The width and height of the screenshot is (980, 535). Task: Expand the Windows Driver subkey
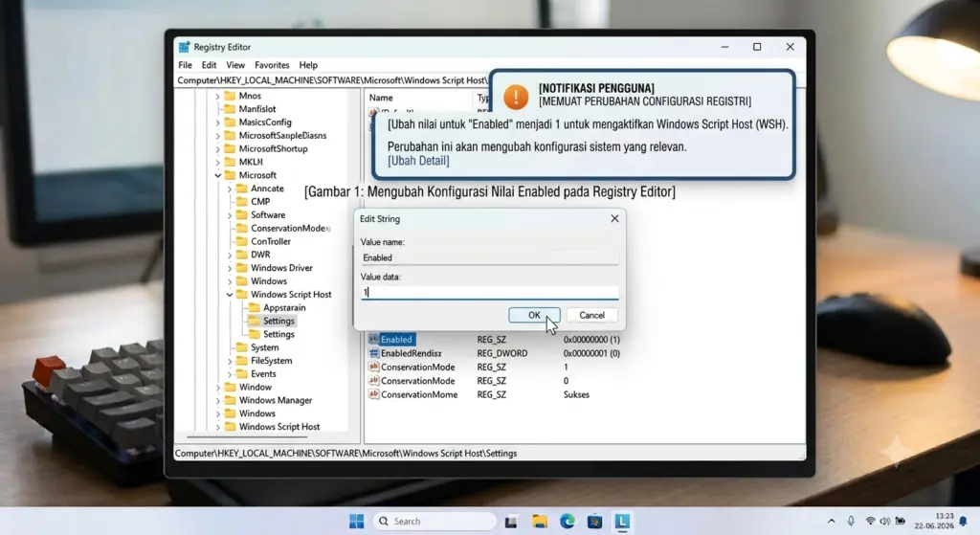click(230, 268)
